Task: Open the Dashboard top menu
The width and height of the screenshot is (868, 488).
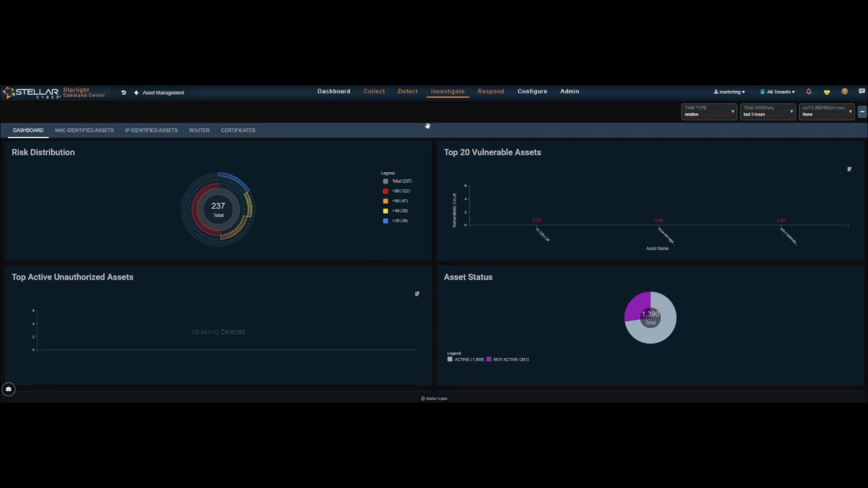Action: [x=334, y=91]
